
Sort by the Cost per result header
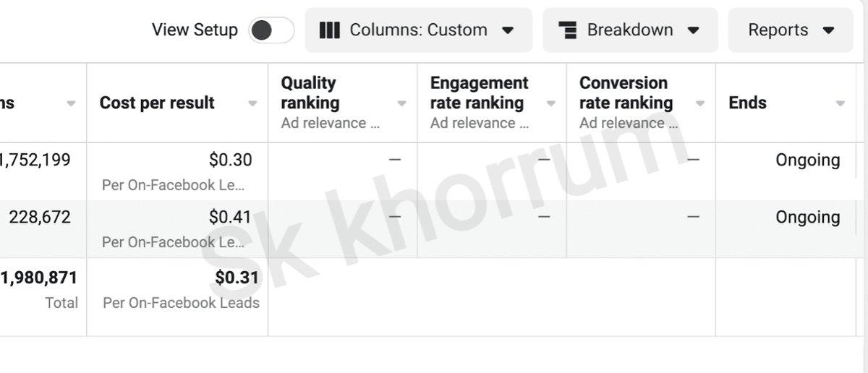click(x=157, y=103)
